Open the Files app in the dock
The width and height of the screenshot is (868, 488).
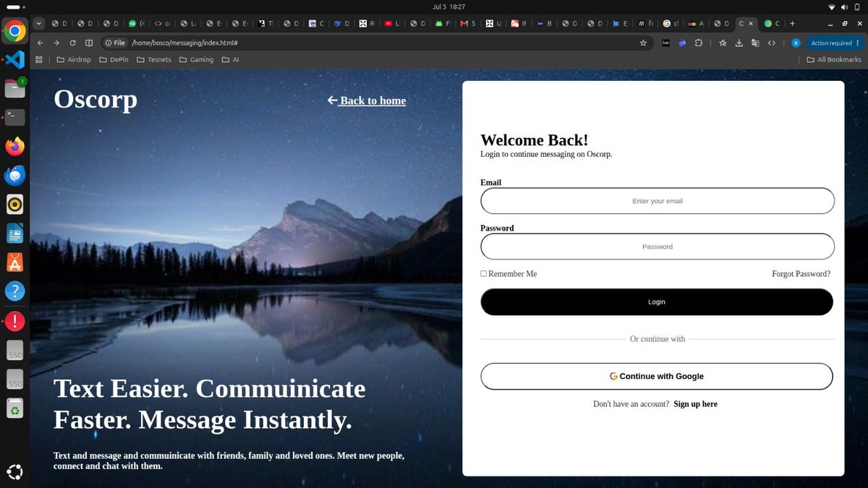[x=14, y=88]
